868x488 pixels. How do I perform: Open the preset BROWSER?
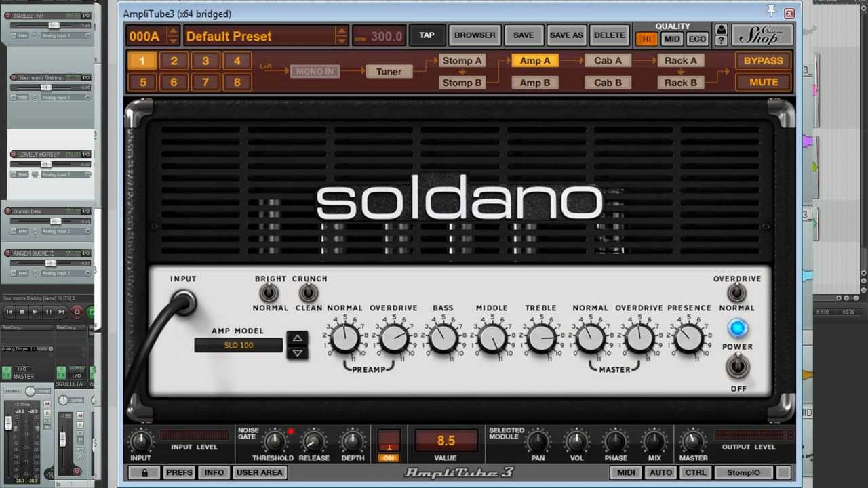pyautogui.click(x=475, y=35)
